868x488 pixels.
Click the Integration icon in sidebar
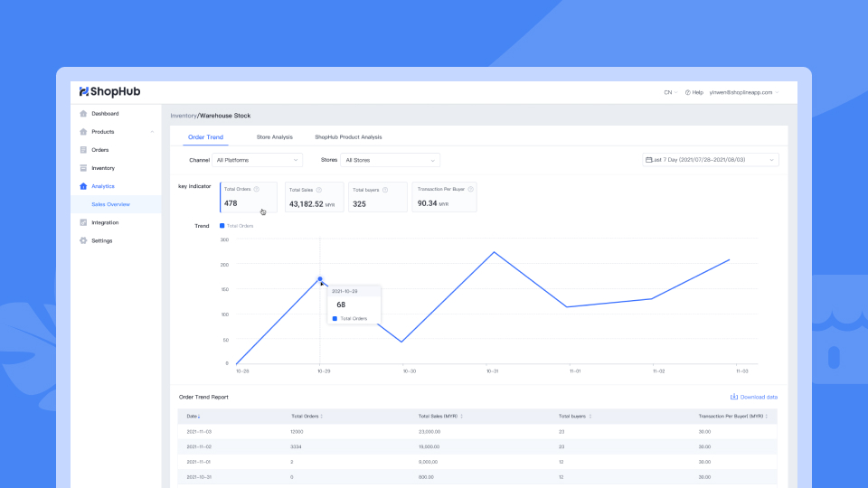(x=83, y=222)
